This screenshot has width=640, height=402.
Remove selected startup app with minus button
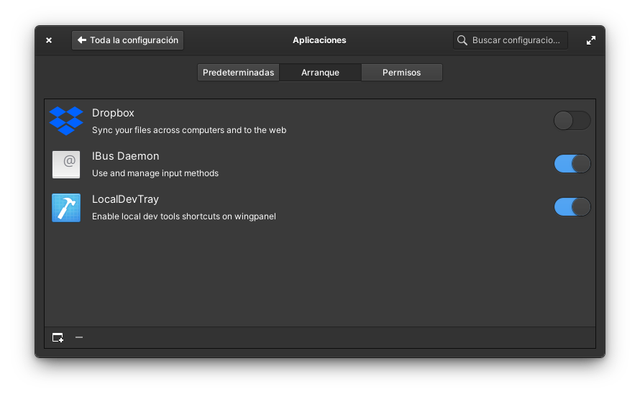coord(79,338)
